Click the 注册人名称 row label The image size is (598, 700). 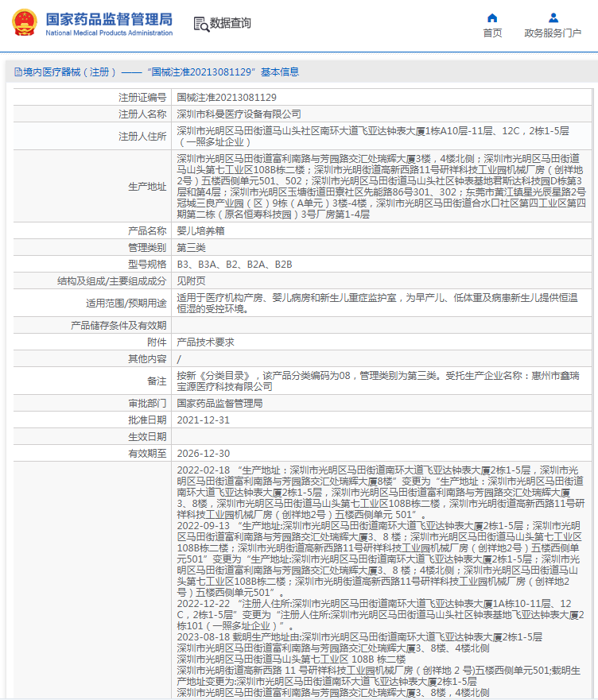[x=142, y=114]
